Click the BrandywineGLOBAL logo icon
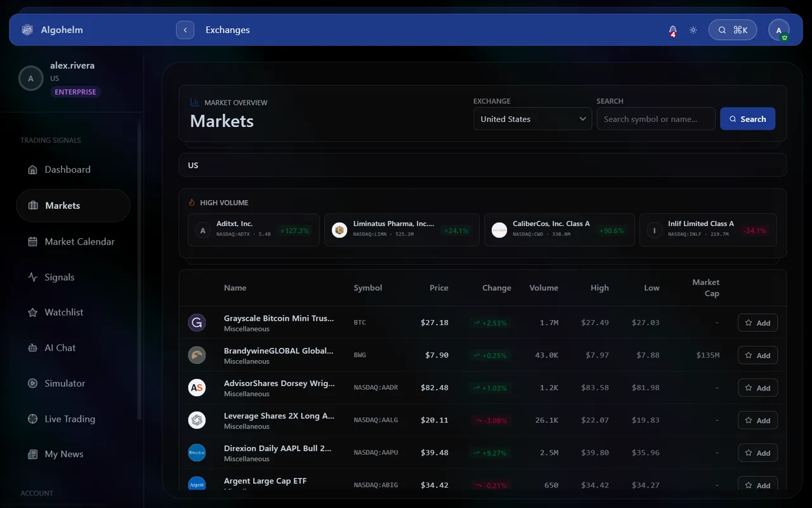Screen dimensions: 812x508 [x=197, y=355]
